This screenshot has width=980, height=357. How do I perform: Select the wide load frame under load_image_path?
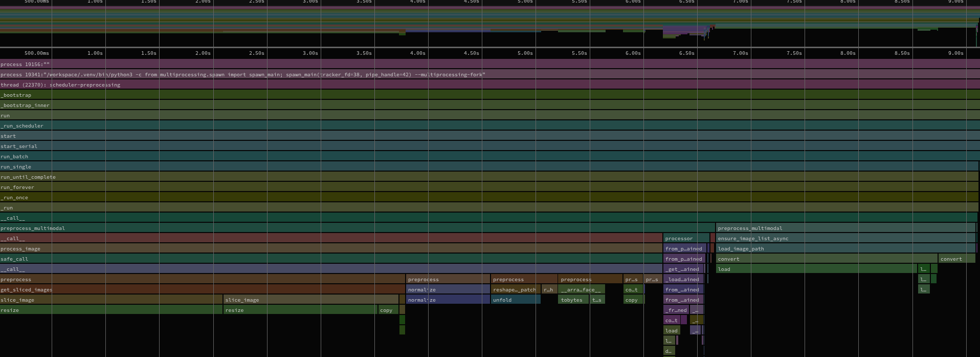(x=816, y=269)
